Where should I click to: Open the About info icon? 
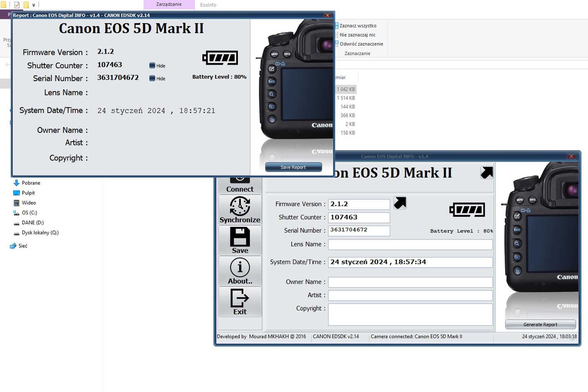(x=240, y=268)
